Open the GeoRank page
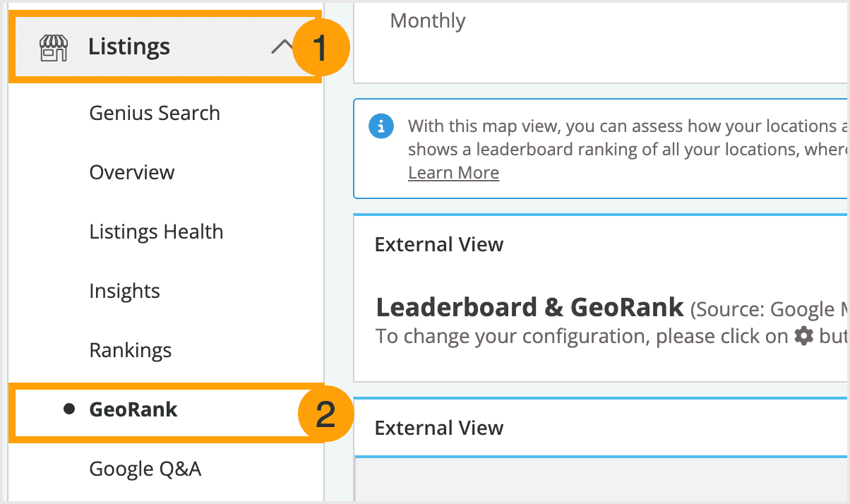 click(133, 409)
